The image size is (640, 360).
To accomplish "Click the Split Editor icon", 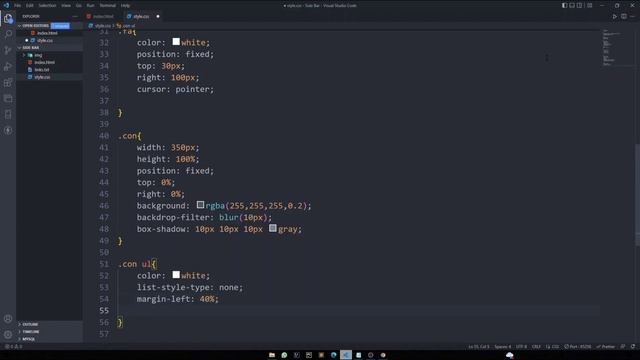I will click(x=624, y=16).
